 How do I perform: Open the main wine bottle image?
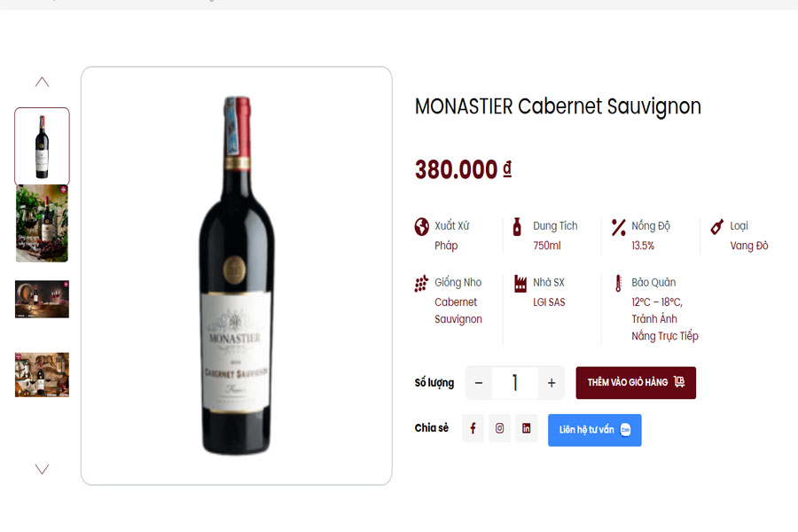tap(236, 276)
